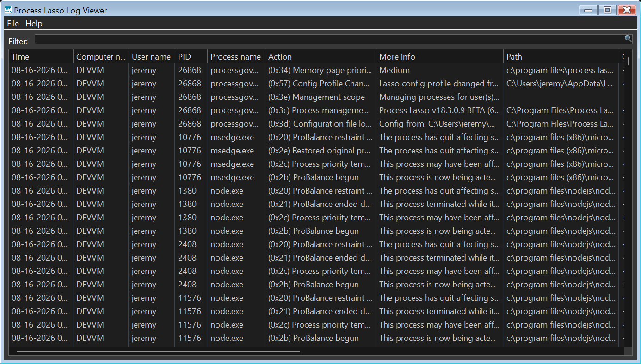Screen dimensions: 641x364
Task: Sort by the User name column header
Action: tap(152, 57)
